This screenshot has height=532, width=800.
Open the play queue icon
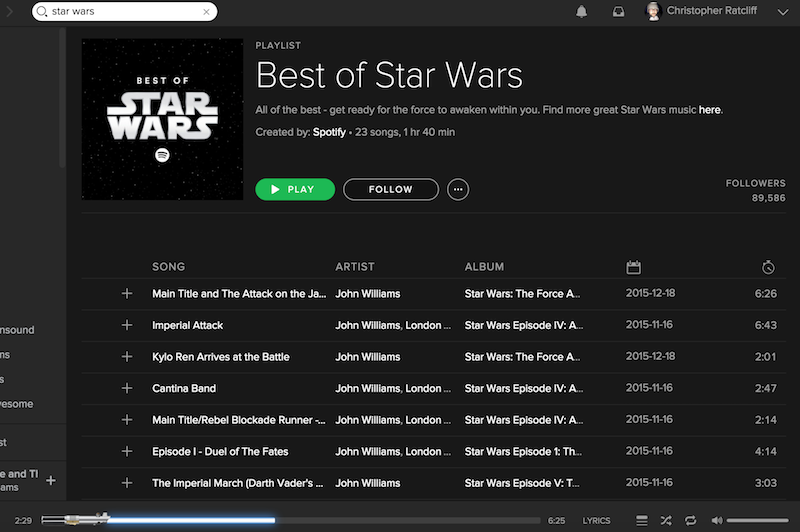(x=641, y=521)
